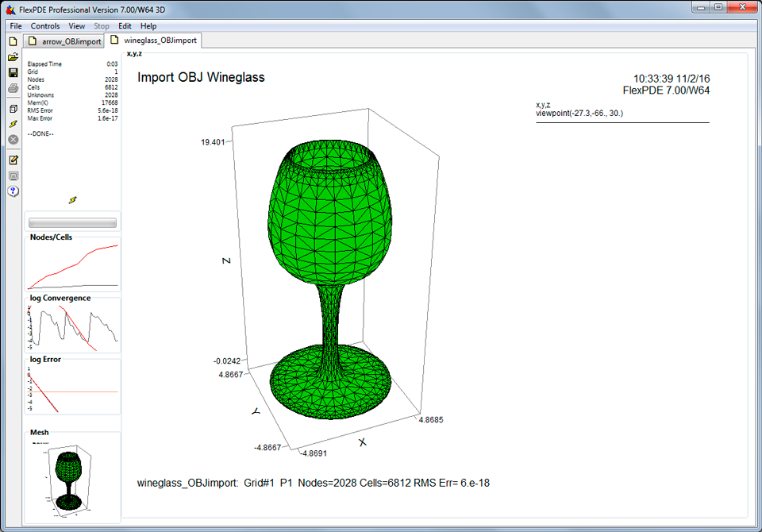Click the lightning bolt in the status panel
Screen dimensions: 762x532
[x=72, y=200]
